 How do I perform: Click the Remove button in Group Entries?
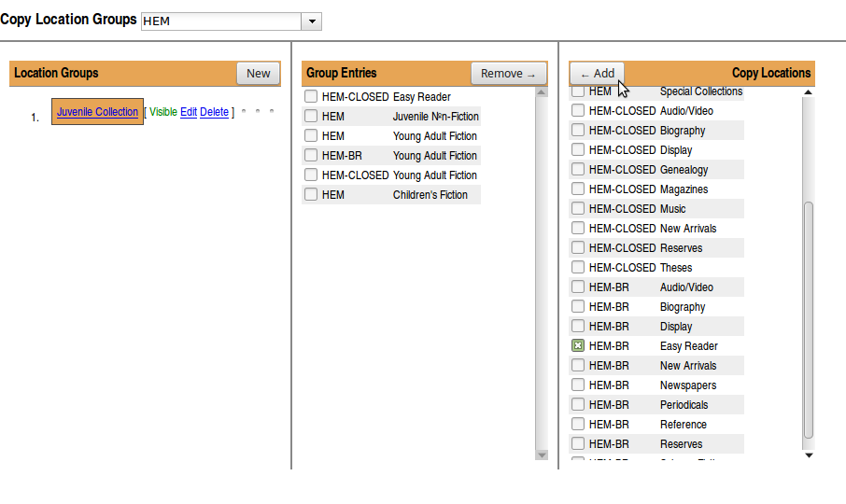click(x=508, y=74)
